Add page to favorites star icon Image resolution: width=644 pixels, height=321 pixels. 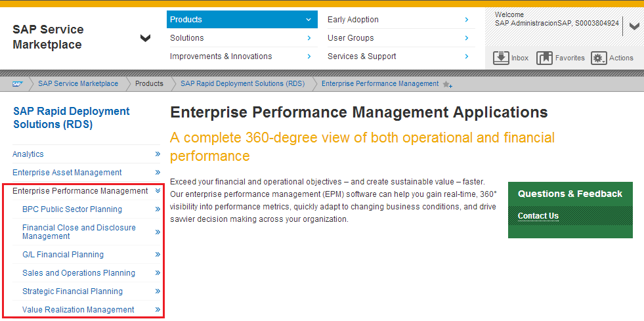tap(447, 85)
